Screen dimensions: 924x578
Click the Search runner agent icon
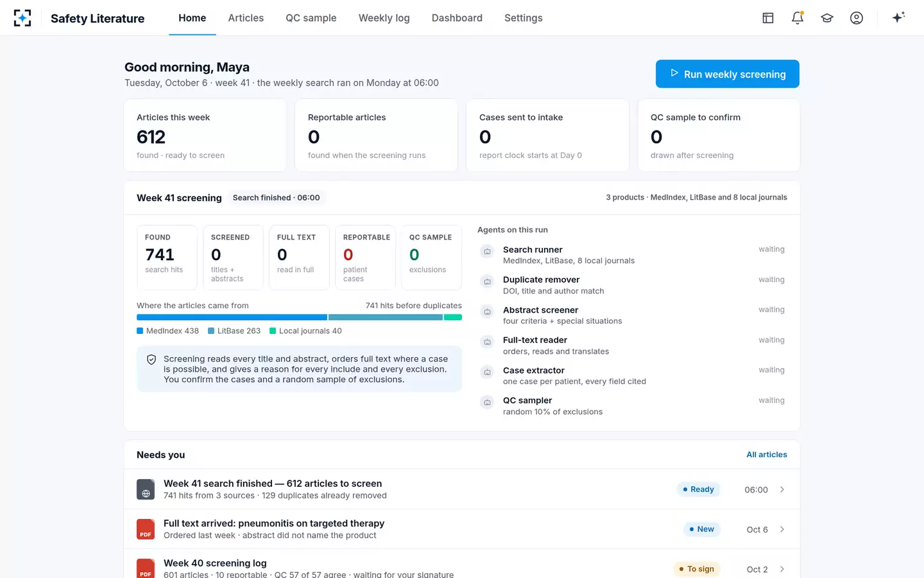click(x=488, y=251)
